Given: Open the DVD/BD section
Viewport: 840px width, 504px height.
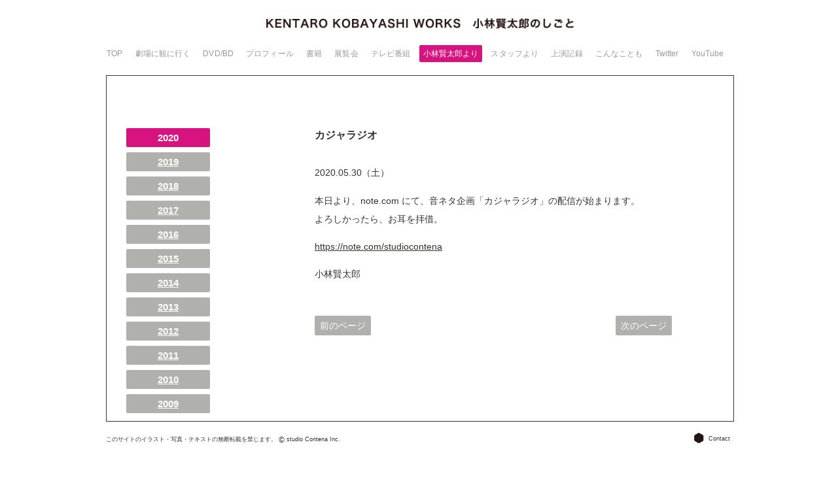Looking at the screenshot, I should [218, 54].
